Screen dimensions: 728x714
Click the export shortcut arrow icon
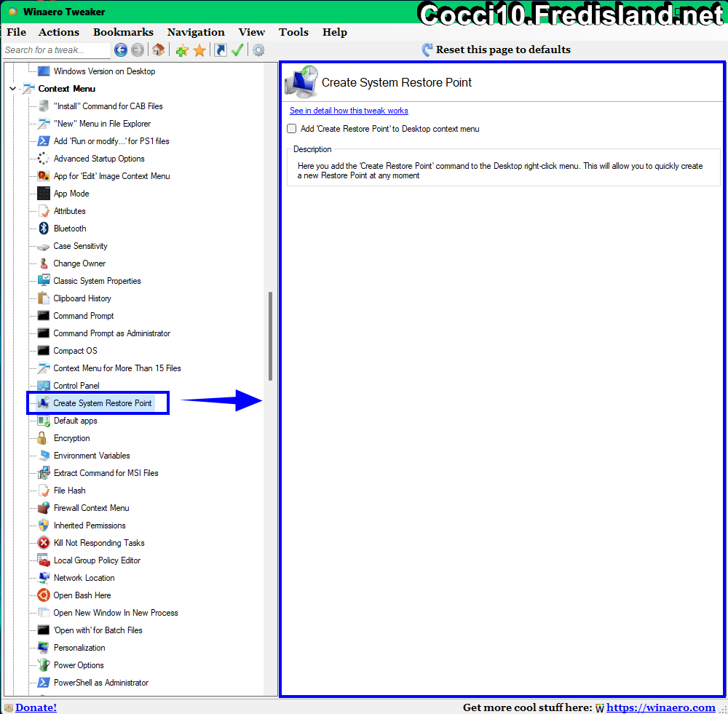point(221,49)
